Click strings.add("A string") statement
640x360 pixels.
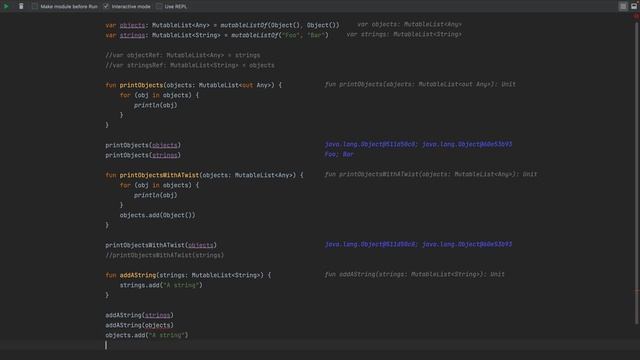[161, 285]
